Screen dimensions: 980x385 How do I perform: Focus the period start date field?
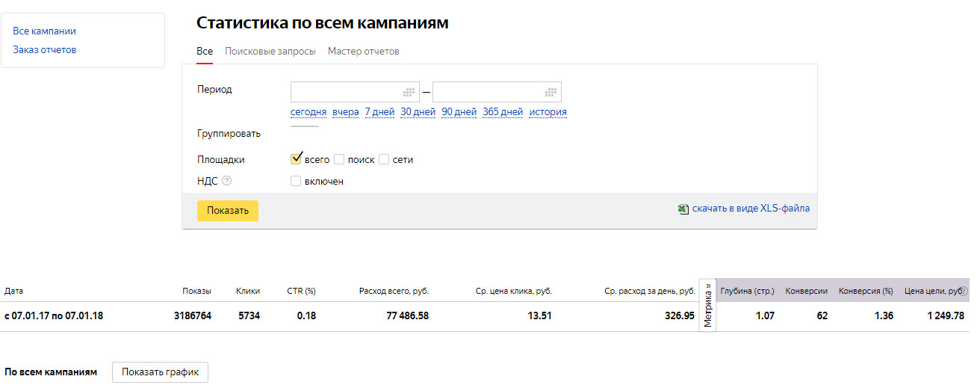(x=355, y=92)
